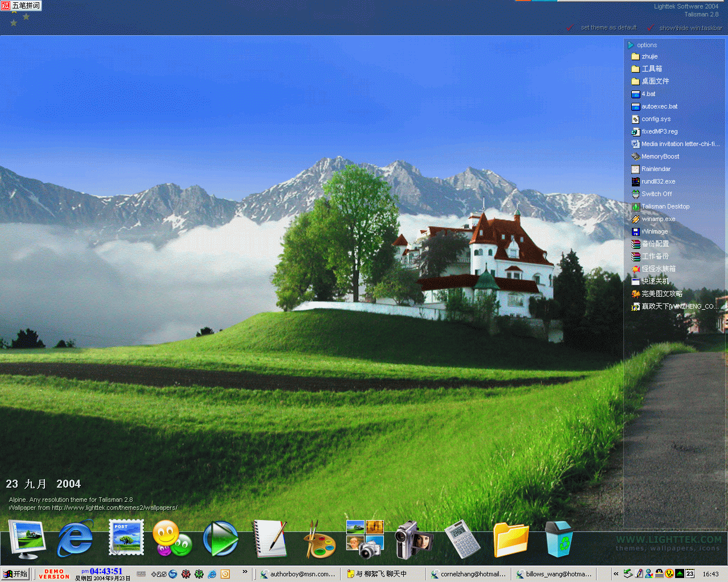Open the calculator dock icon
Image resolution: width=728 pixels, height=582 pixels.
coord(462,539)
